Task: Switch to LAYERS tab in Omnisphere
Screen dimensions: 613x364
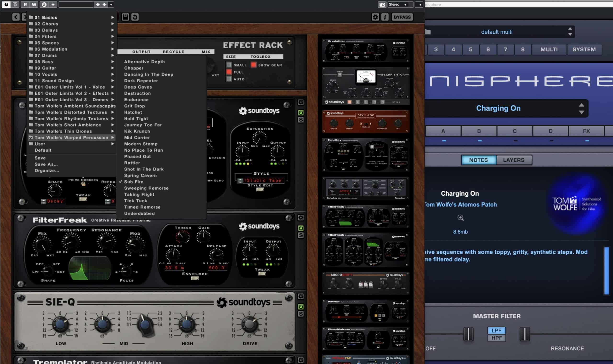Action: [514, 160]
